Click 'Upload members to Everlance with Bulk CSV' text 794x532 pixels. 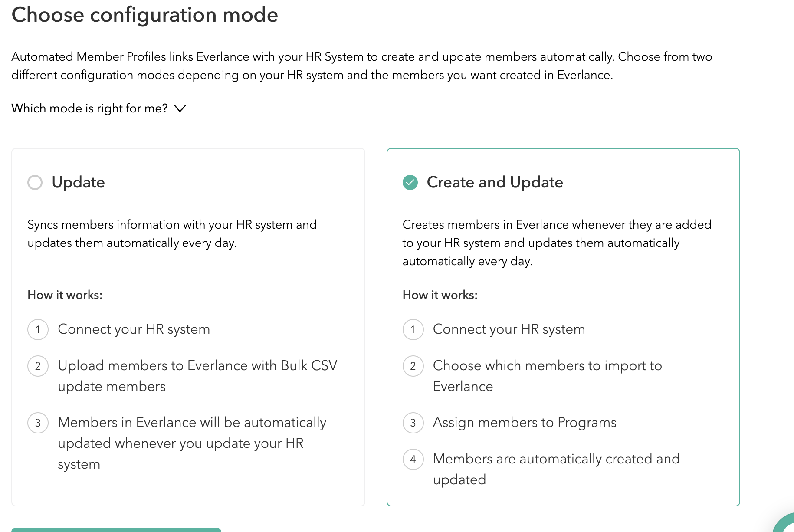(197, 366)
